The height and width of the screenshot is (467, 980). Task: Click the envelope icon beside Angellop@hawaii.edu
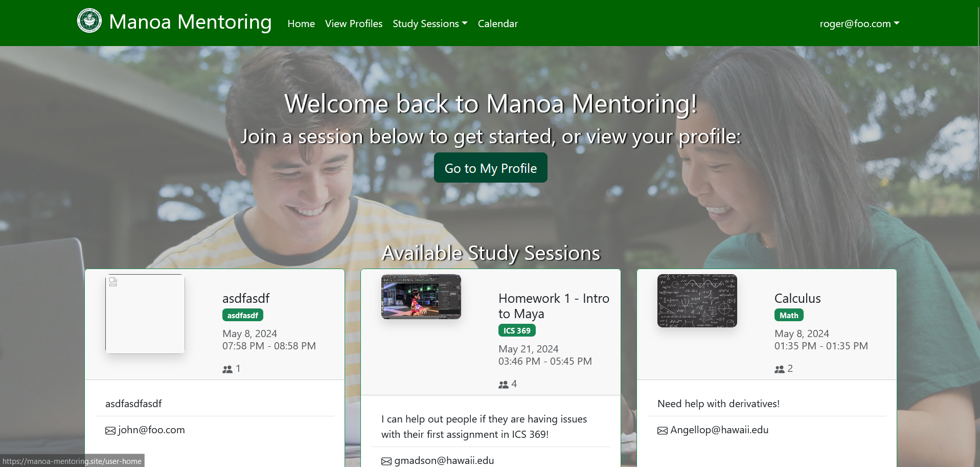point(663,431)
